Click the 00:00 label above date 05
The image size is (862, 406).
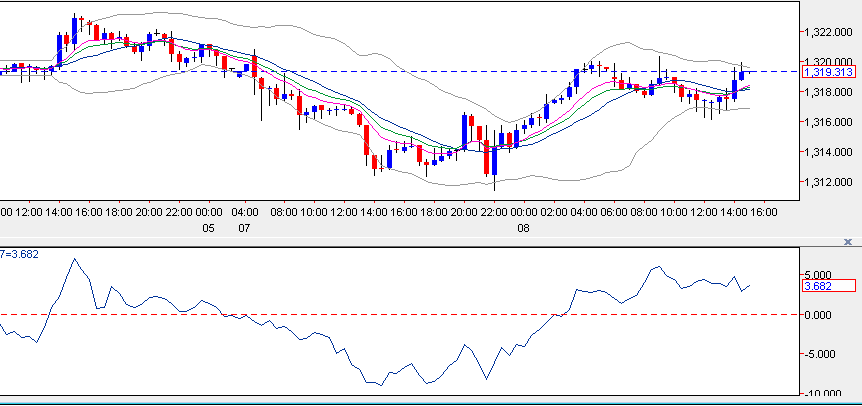tap(208, 212)
